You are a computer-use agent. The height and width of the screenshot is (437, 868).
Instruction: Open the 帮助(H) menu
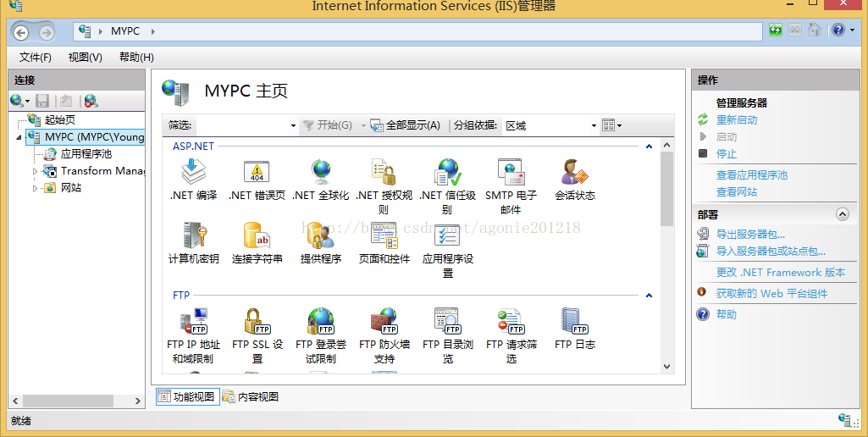click(x=136, y=58)
